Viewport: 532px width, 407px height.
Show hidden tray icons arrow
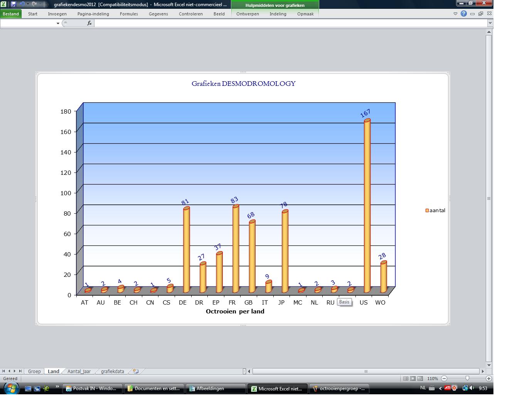tap(440, 388)
